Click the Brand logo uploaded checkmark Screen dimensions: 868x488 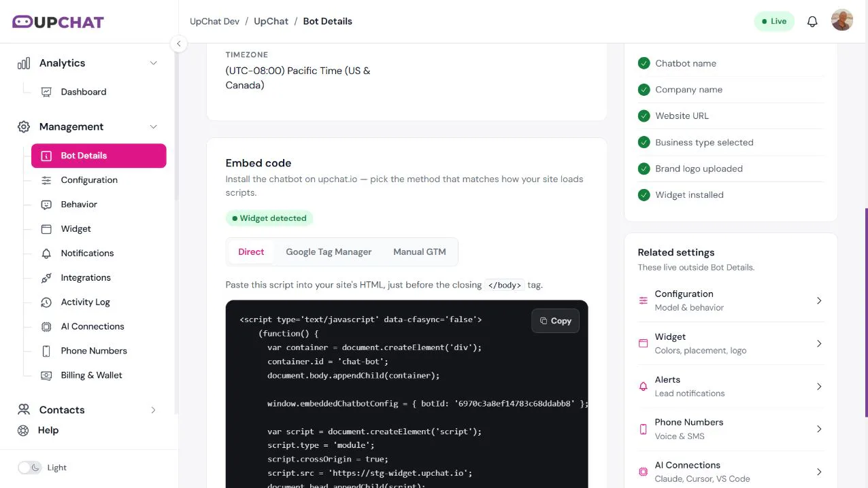tap(644, 169)
